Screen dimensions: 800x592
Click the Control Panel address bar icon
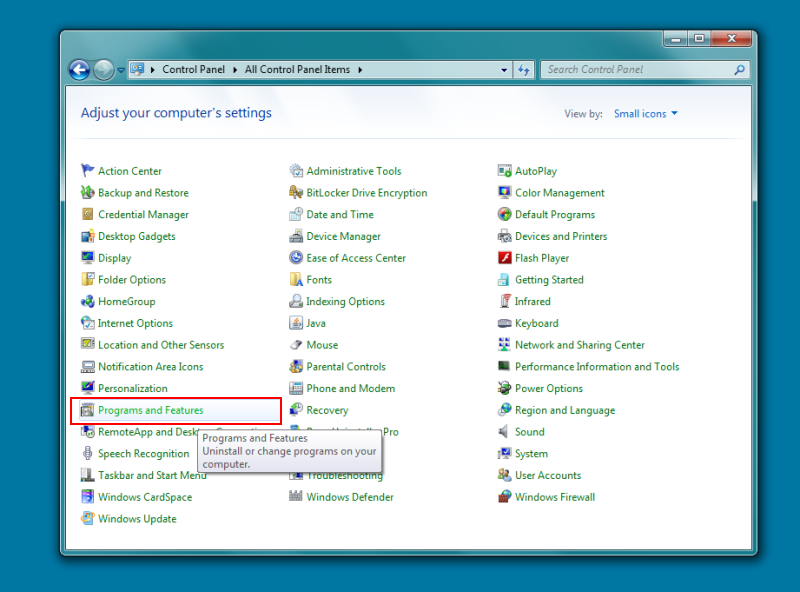click(137, 69)
